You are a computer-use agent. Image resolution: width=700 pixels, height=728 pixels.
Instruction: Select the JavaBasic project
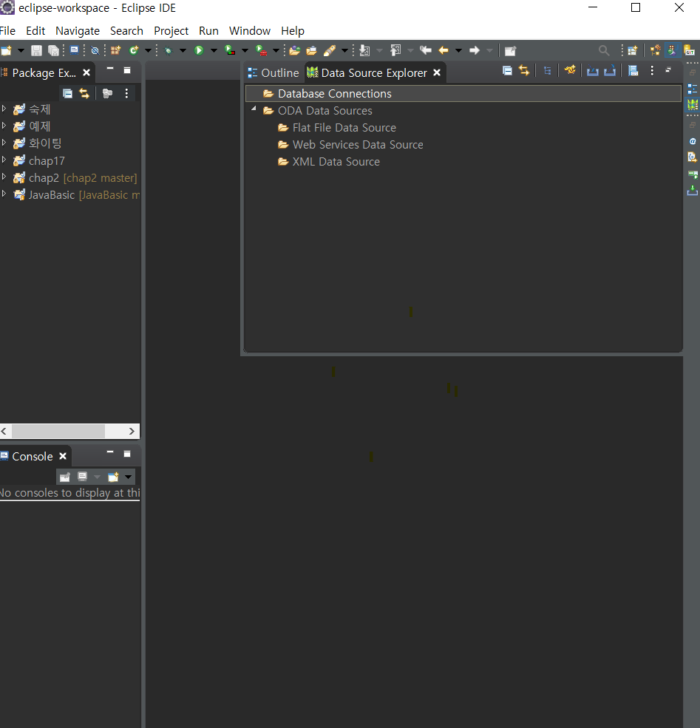point(77,195)
